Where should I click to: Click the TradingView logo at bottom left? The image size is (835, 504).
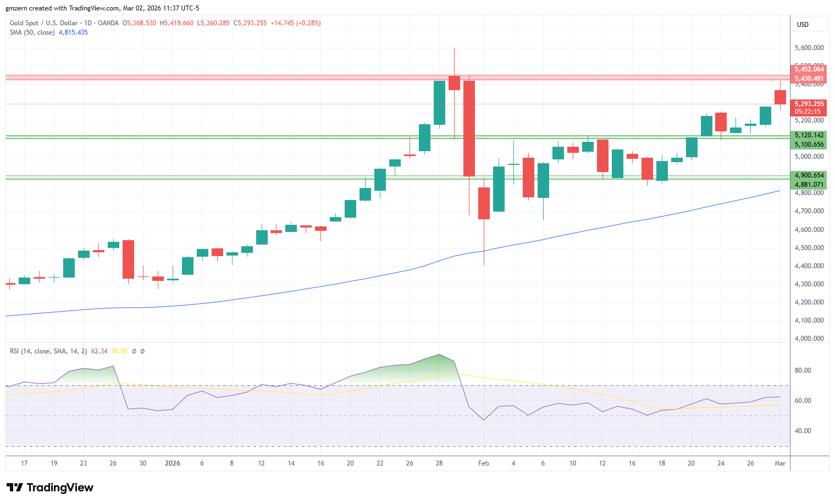[x=50, y=488]
